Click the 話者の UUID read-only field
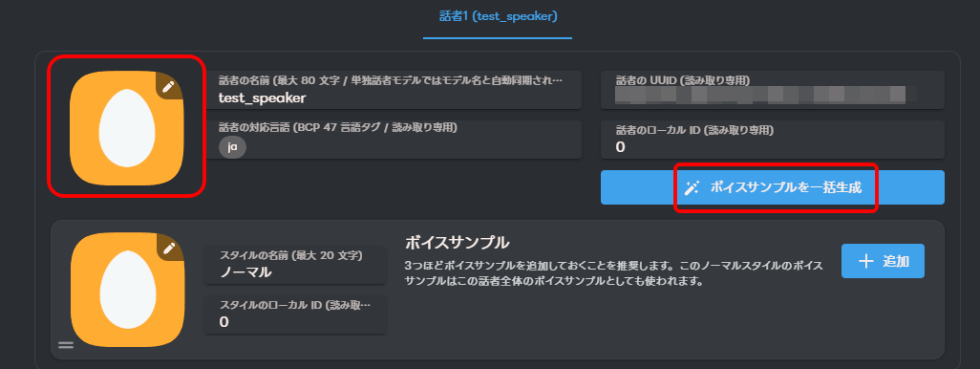The width and height of the screenshot is (980, 369). [x=773, y=88]
